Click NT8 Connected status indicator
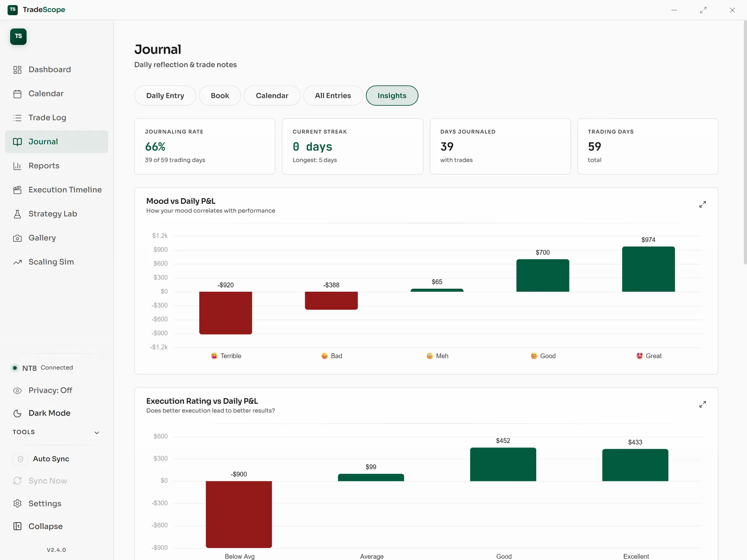This screenshot has height=560, width=747. click(x=43, y=368)
